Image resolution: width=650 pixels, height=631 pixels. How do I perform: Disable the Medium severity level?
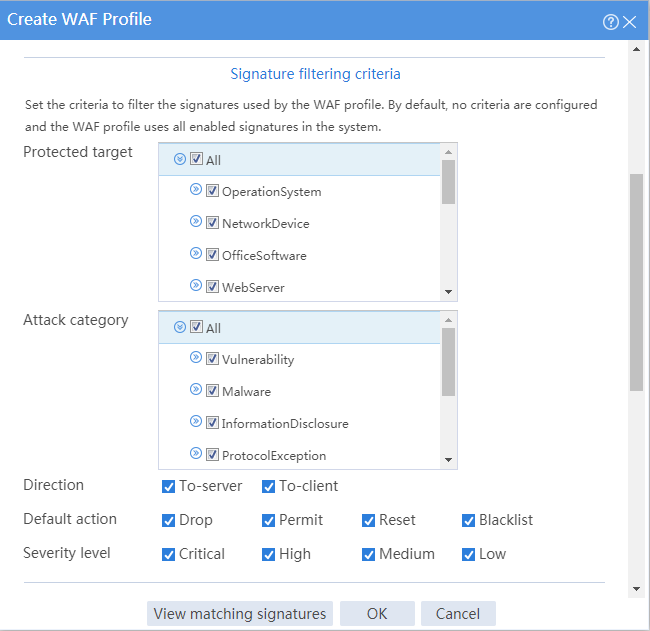[369, 554]
